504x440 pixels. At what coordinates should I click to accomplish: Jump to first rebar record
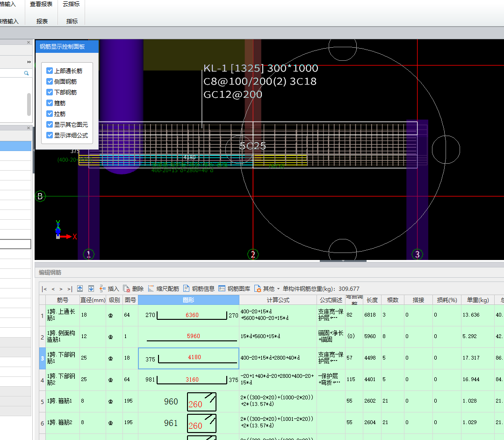pyautogui.click(x=44, y=289)
